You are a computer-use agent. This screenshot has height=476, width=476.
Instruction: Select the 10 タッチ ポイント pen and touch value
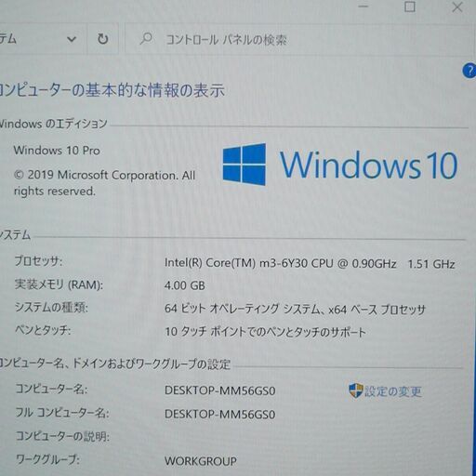[x=265, y=332]
